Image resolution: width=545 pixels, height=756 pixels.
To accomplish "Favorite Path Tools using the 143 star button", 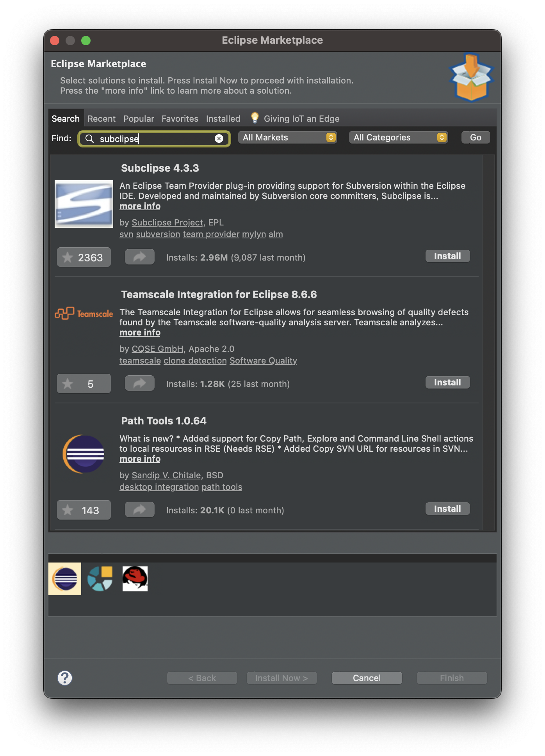I will [84, 510].
